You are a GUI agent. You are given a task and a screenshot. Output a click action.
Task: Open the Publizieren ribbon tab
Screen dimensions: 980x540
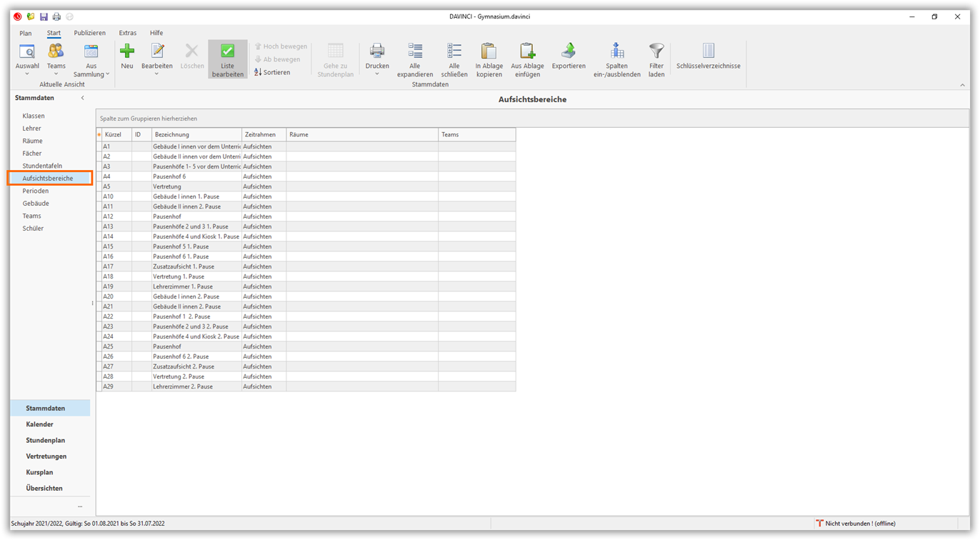click(90, 33)
